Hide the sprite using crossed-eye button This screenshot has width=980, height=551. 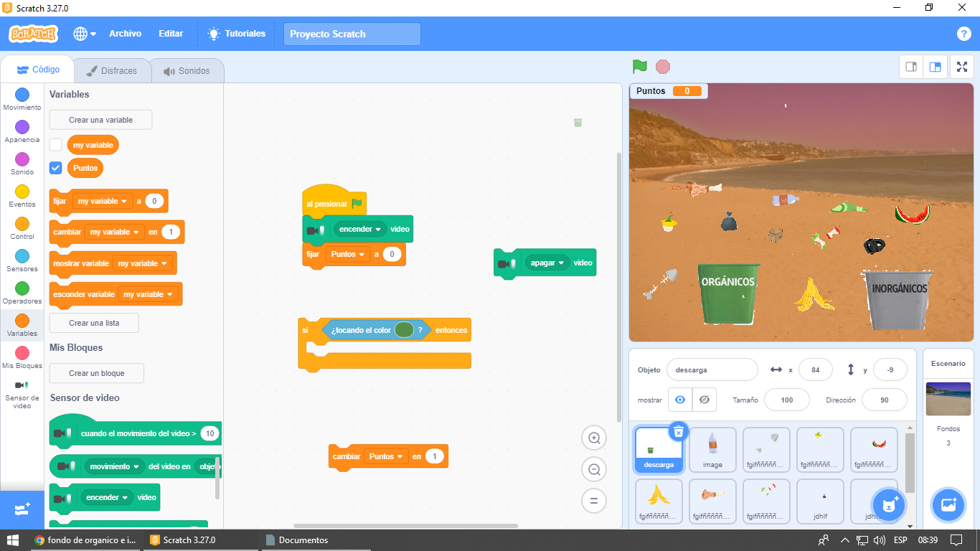(704, 400)
